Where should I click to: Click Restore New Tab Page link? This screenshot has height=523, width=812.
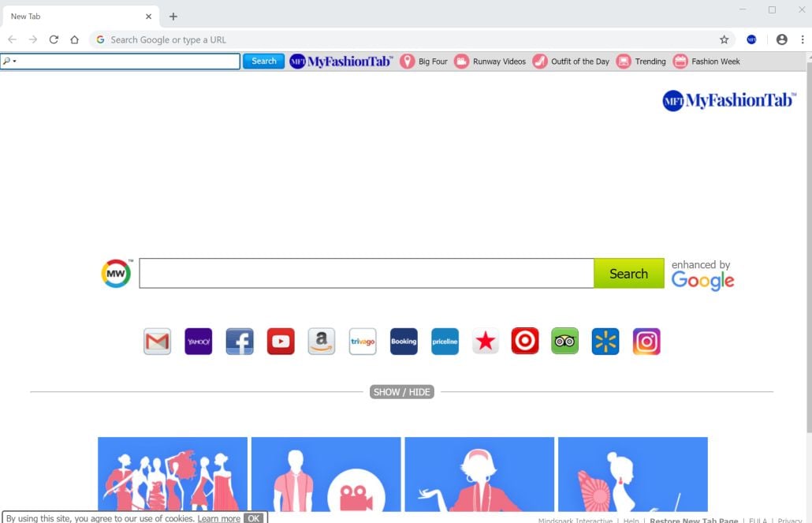[694, 520]
